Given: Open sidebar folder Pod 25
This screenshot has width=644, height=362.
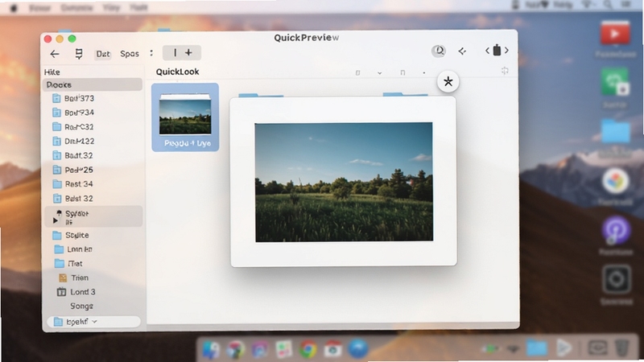Looking at the screenshot, I should coord(73,170).
